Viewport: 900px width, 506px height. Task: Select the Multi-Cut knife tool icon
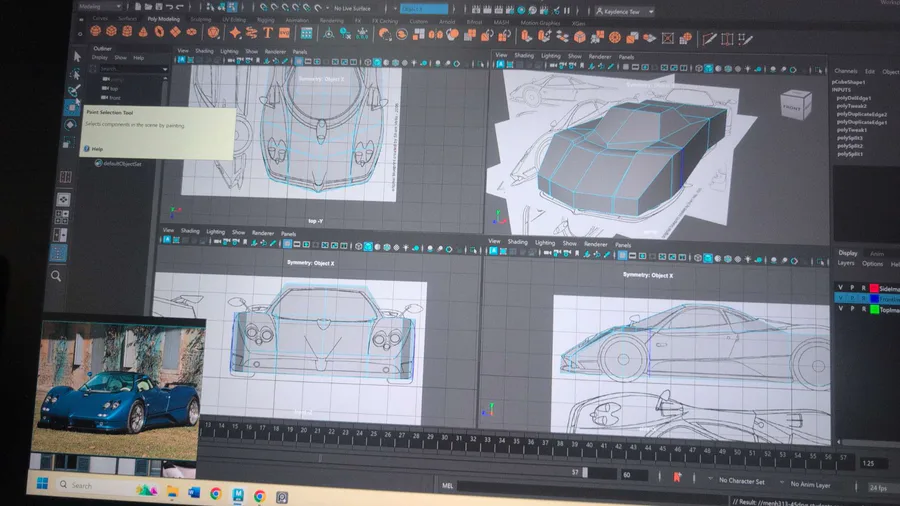(x=709, y=39)
